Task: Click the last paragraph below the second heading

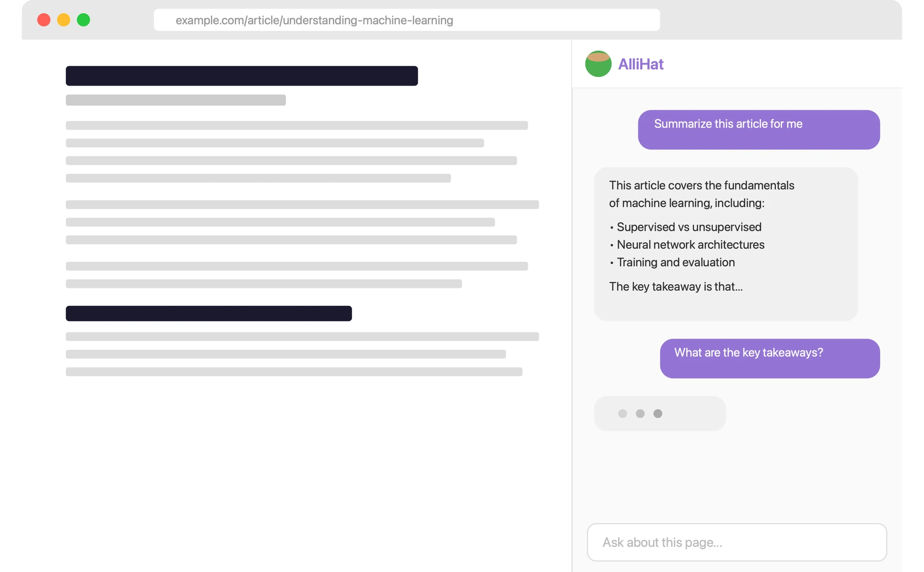Action: tap(302, 354)
